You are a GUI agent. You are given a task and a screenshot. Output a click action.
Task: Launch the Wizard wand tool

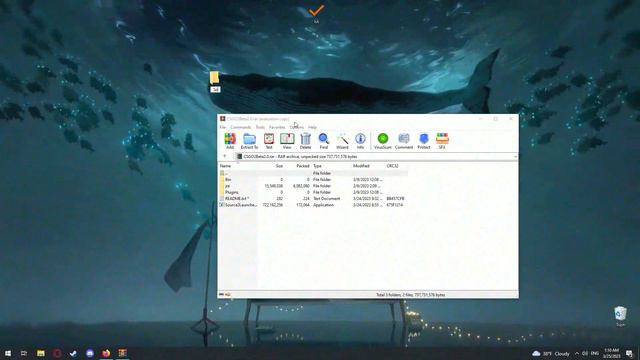(x=342, y=141)
